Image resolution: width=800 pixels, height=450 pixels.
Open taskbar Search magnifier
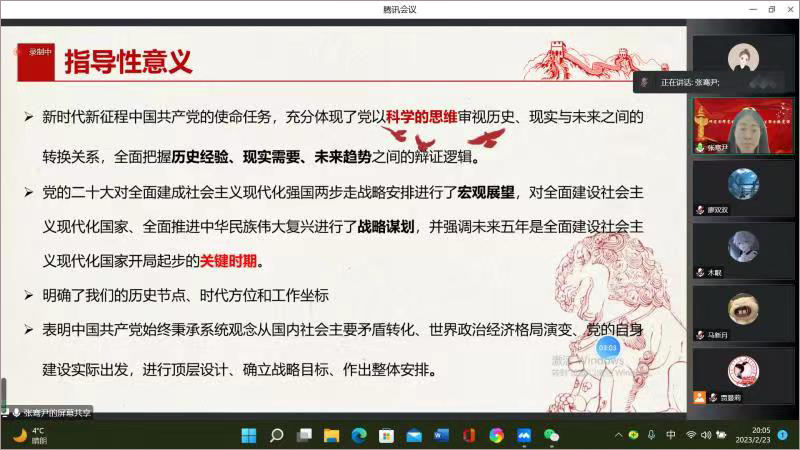coord(277,435)
